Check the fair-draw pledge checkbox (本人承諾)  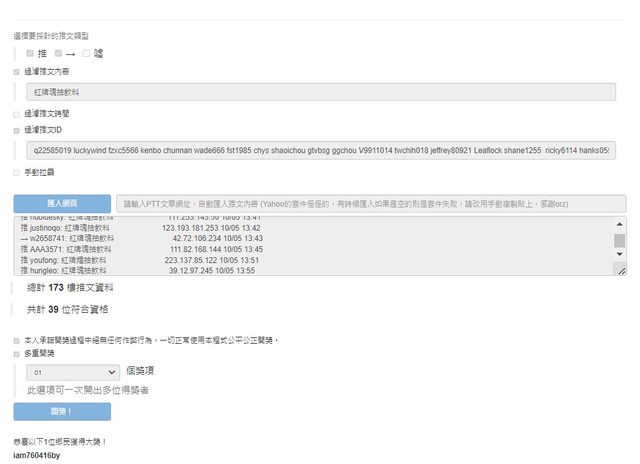click(17, 340)
